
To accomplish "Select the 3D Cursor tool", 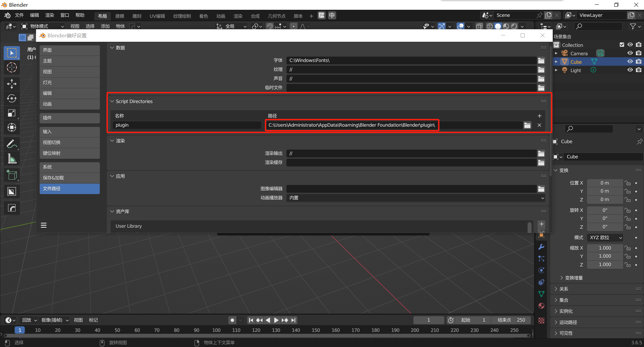I will tap(12, 68).
